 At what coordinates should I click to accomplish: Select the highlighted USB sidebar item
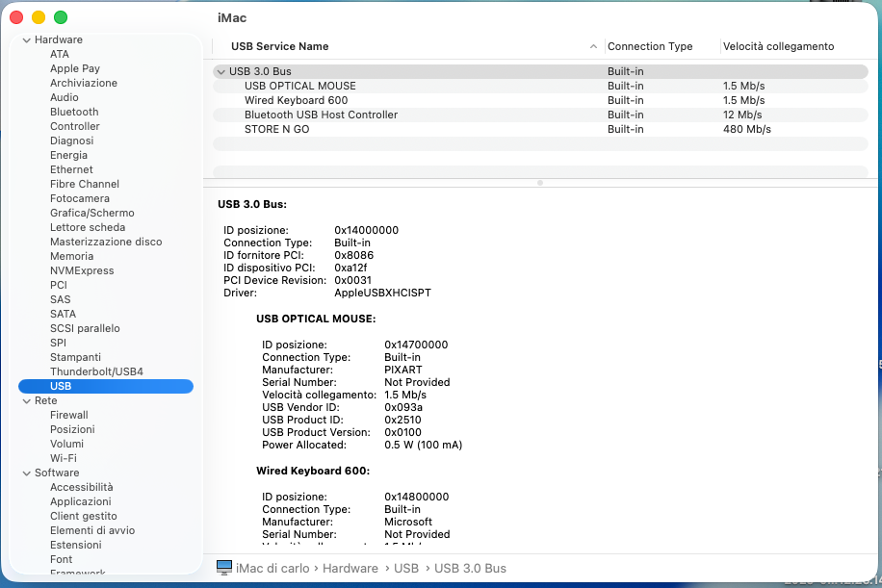[106, 386]
